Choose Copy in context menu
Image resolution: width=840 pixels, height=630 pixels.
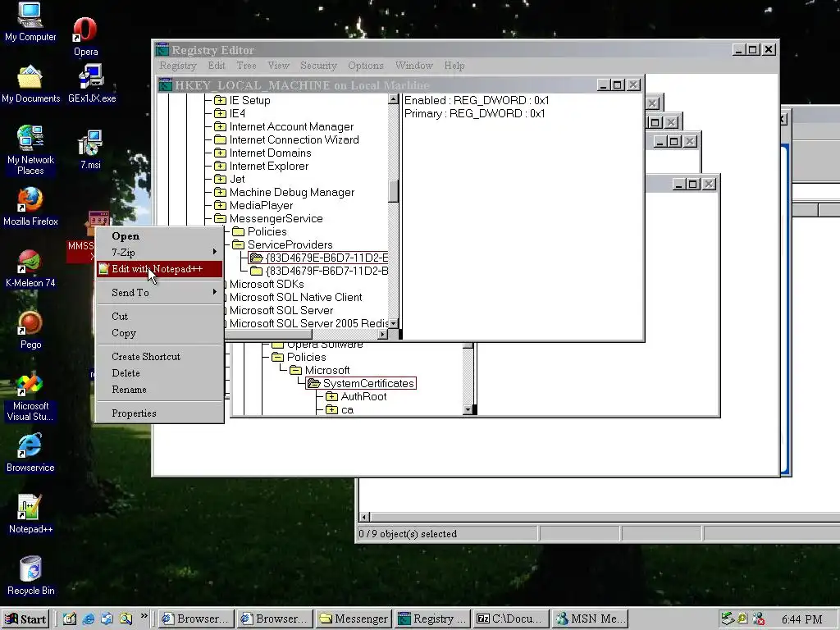coord(160,333)
